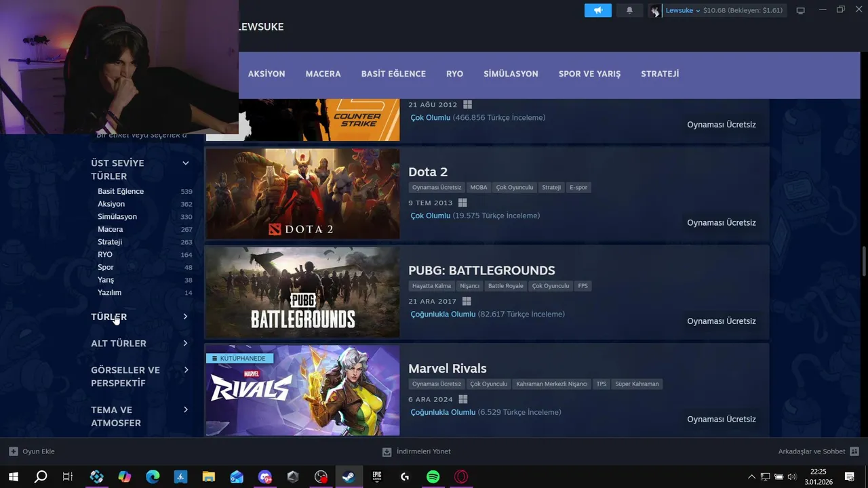Open the notifications bell icon

click(x=629, y=10)
